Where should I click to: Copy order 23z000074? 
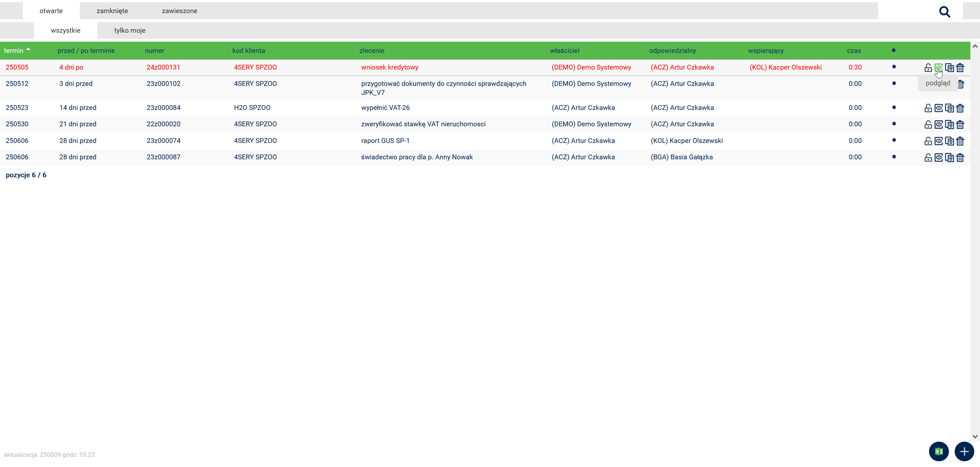point(949,141)
